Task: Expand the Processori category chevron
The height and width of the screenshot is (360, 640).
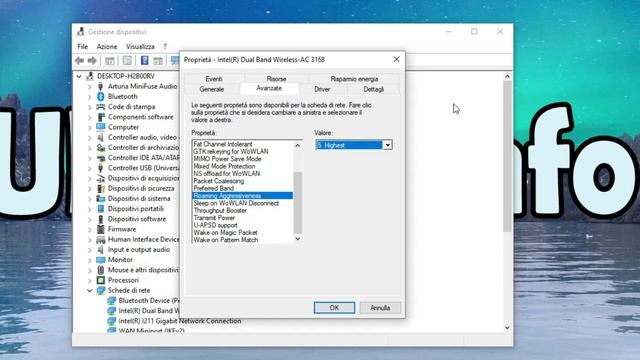Action: point(89,280)
